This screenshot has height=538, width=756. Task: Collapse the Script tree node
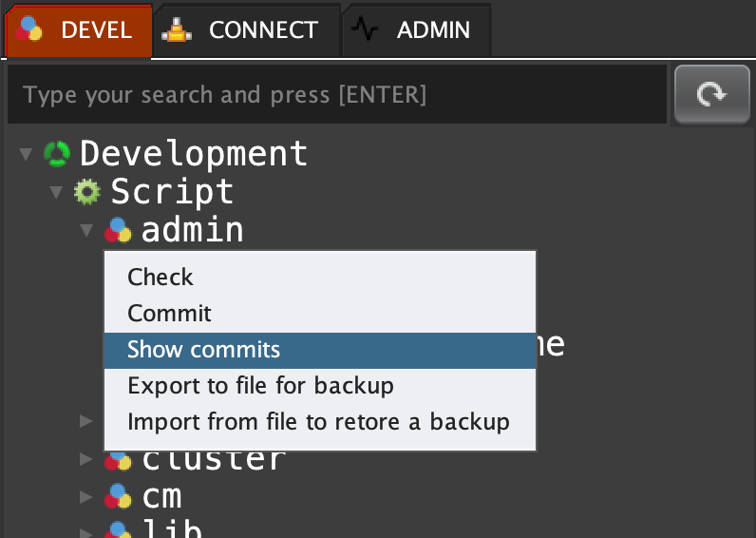(x=57, y=193)
